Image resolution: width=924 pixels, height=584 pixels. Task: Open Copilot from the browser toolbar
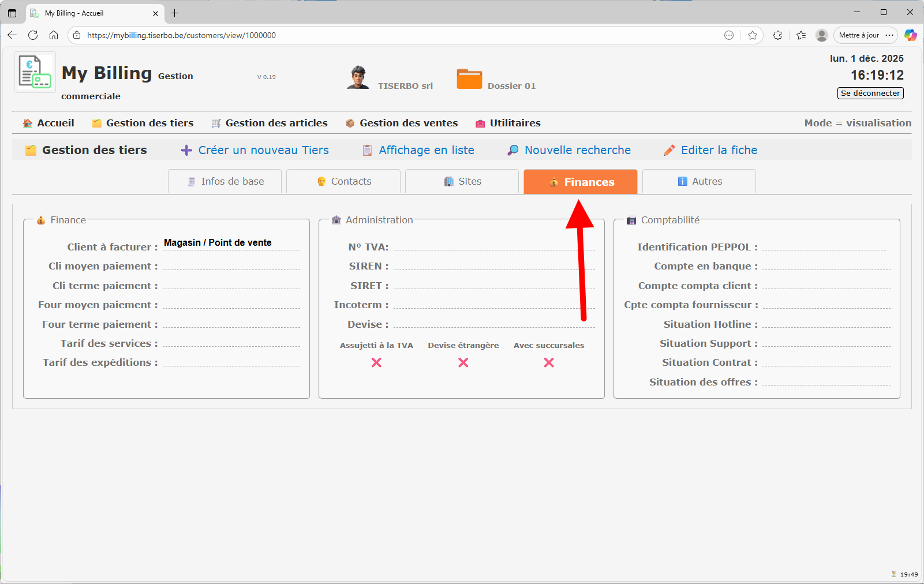coord(911,35)
